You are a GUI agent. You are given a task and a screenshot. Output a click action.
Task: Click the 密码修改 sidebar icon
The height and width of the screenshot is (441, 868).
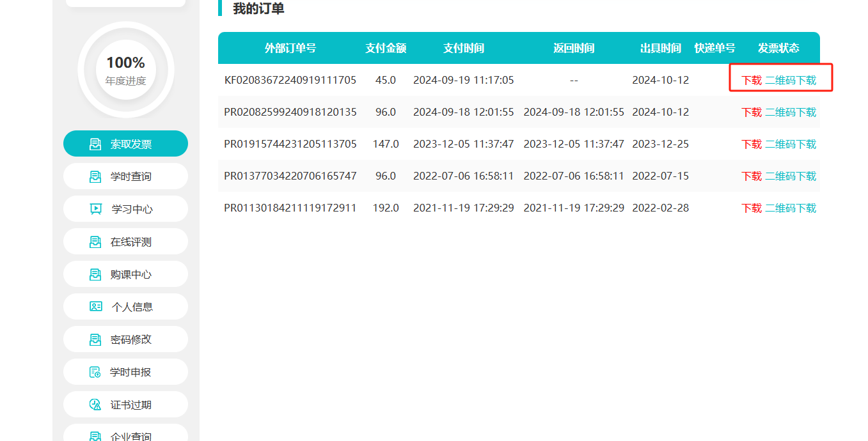pos(95,339)
